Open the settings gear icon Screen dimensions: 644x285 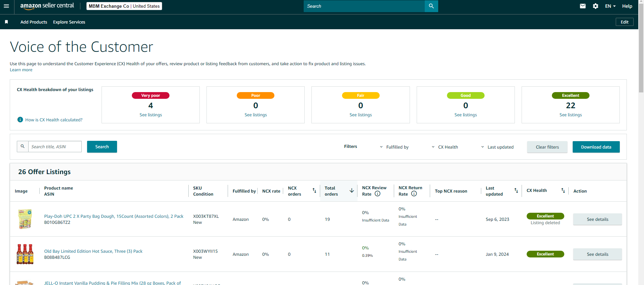coord(596,6)
